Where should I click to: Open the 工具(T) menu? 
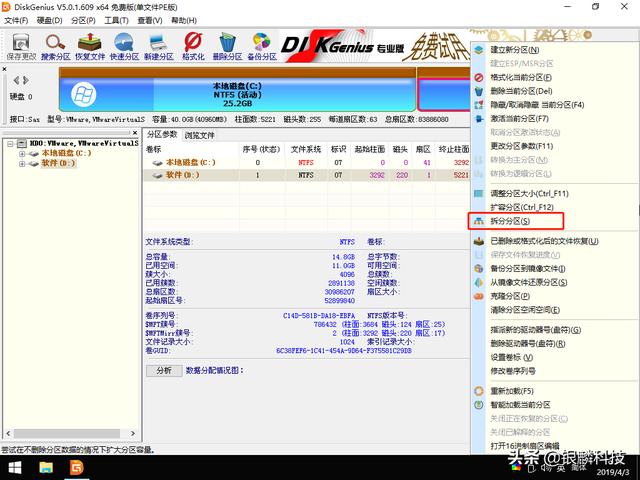click(116, 20)
